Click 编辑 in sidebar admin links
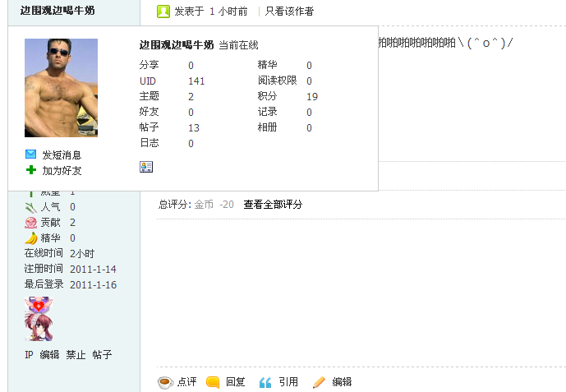 [49, 355]
